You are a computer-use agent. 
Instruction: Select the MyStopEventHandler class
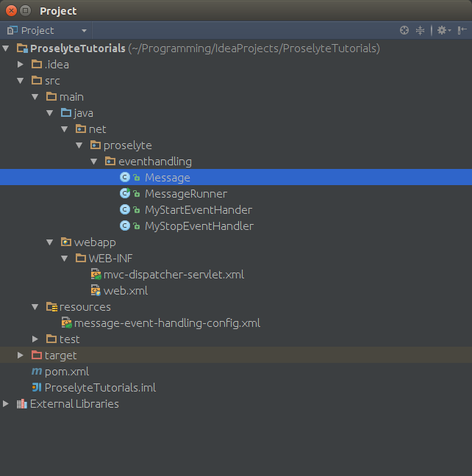[199, 226]
